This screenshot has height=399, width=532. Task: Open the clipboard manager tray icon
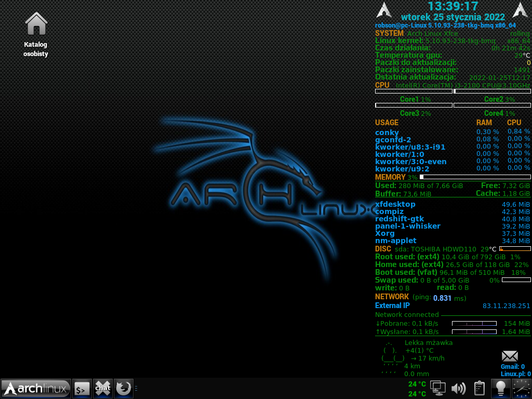(479, 389)
